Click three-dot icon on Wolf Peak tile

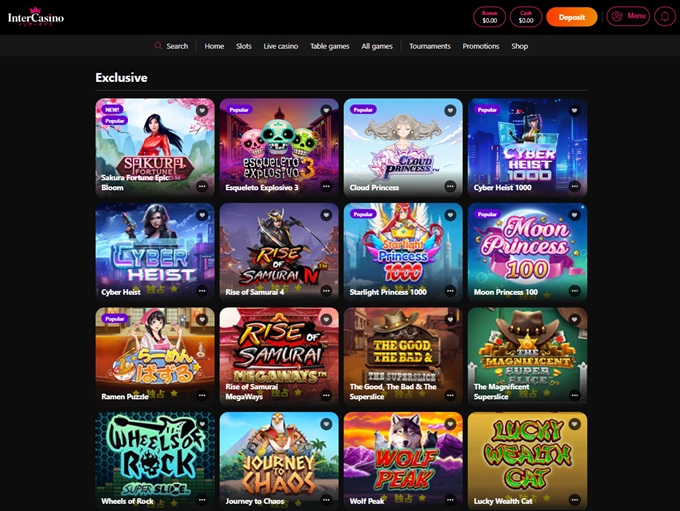450,500
